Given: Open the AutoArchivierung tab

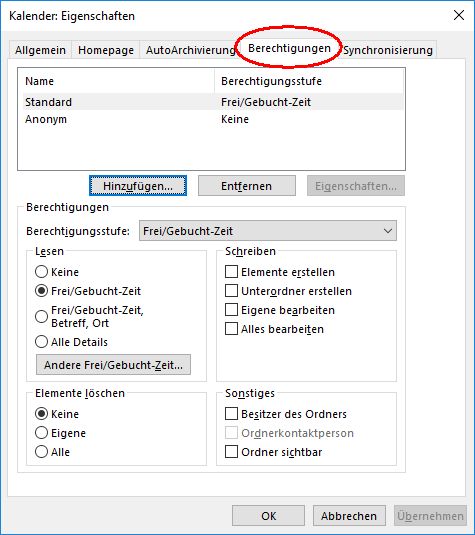Looking at the screenshot, I should pos(190,50).
